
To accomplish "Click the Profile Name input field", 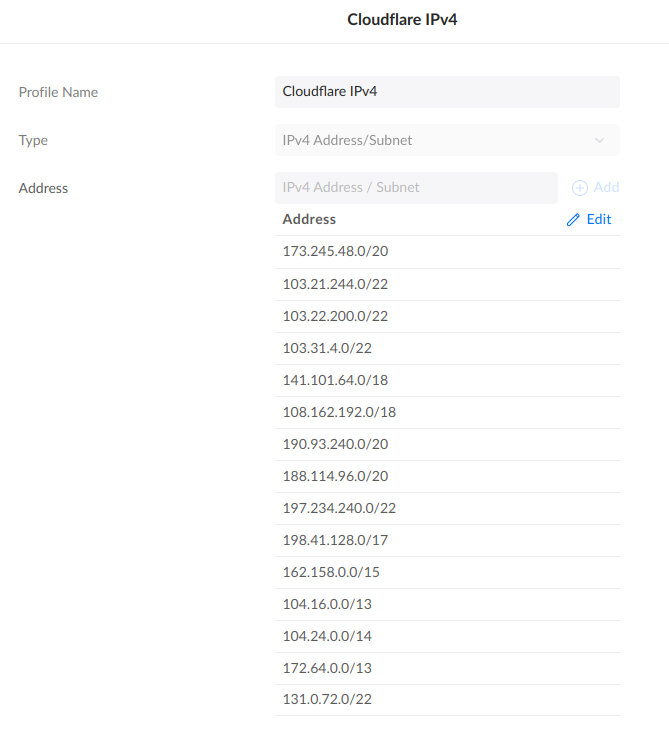I will point(447,92).
